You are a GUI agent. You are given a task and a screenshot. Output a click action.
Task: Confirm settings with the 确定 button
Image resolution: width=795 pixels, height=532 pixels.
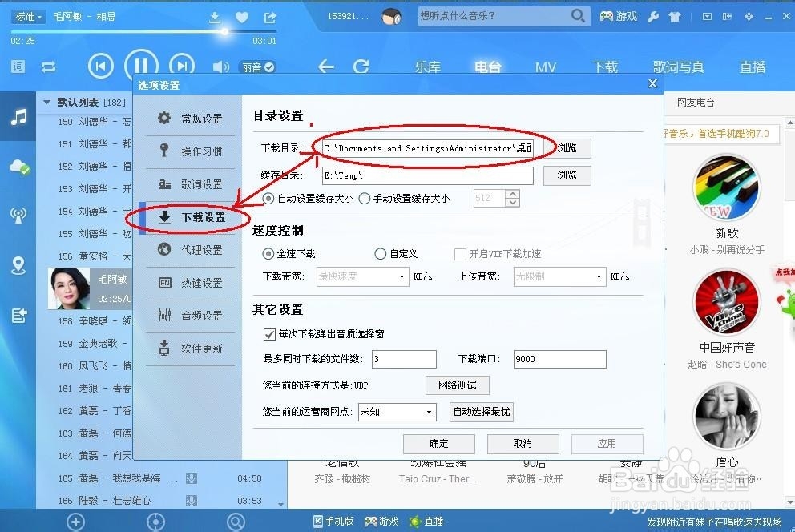[x=438, y=444]
